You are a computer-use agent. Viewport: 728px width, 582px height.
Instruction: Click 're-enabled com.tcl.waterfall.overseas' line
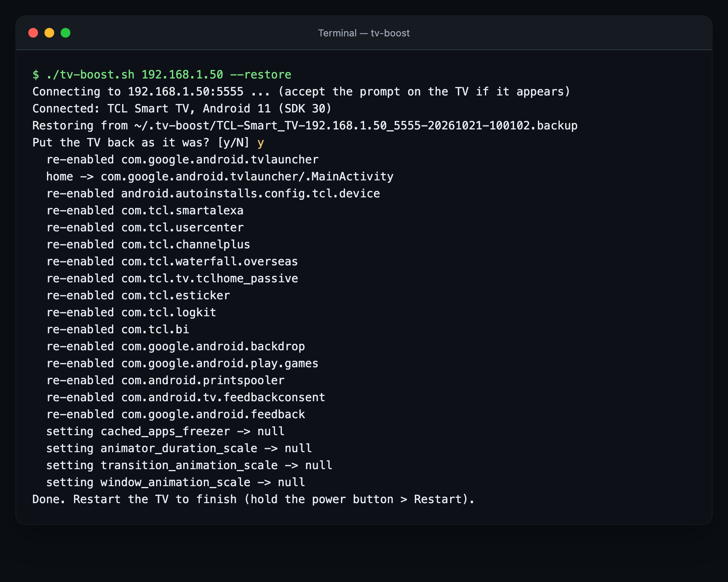[x=172, y=262]
